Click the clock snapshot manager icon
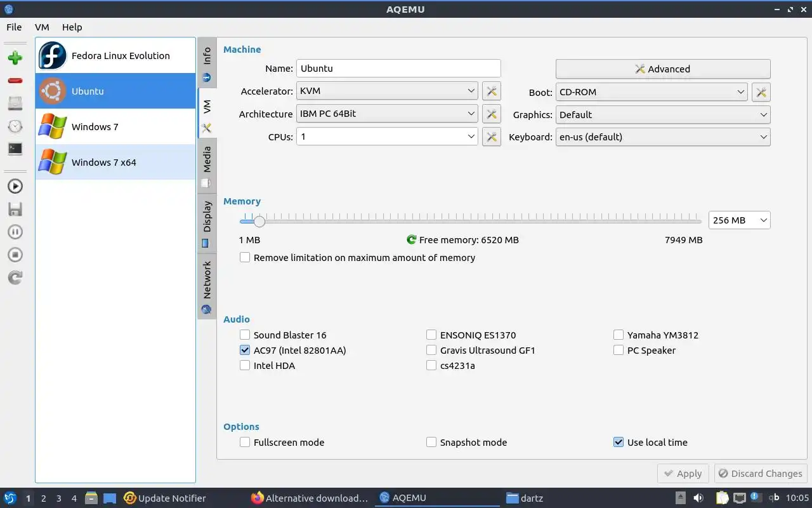The image size is (812, 508). [x=15, y=126]
